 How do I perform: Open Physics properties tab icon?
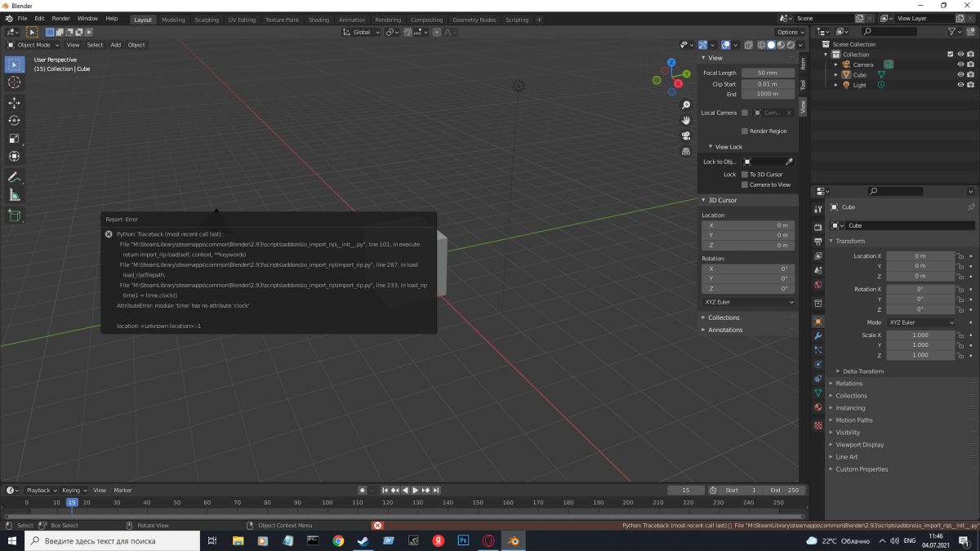(818, 364)
